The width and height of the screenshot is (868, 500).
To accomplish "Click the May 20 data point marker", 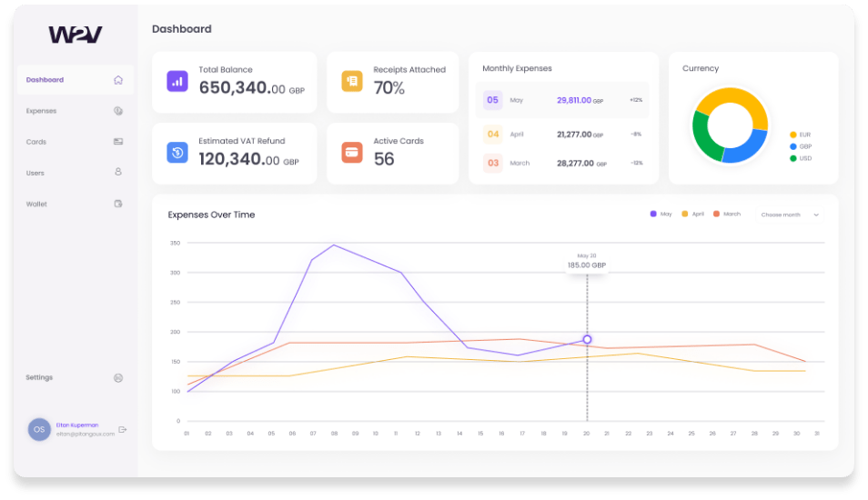I will tap(587, 340).
